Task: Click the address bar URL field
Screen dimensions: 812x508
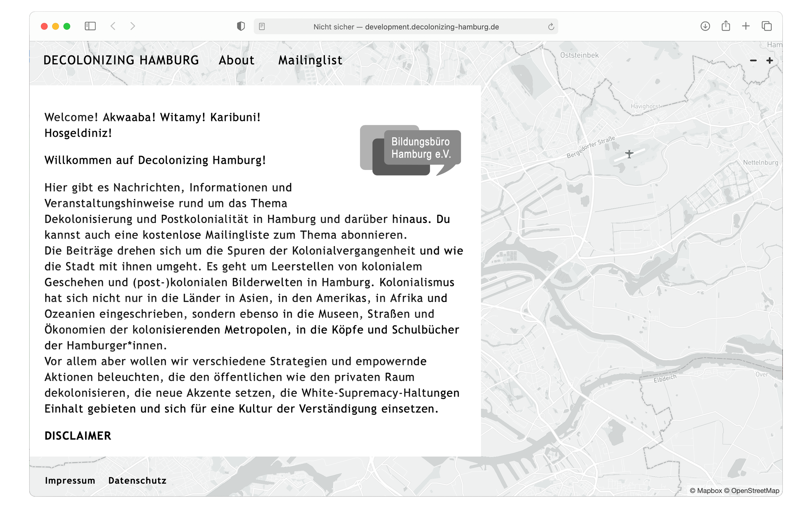Action: pyautogui.click(x=406, y=27)
